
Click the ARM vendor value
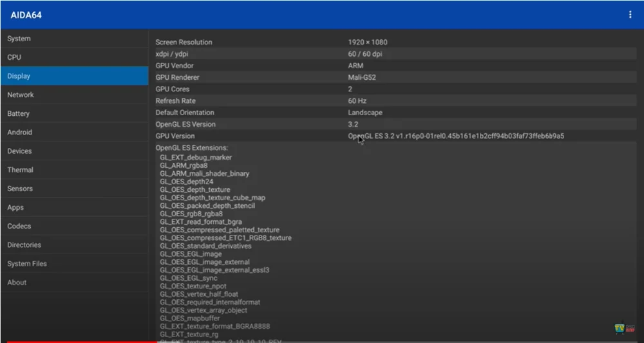pyautogui.click(x=355, y=66)
